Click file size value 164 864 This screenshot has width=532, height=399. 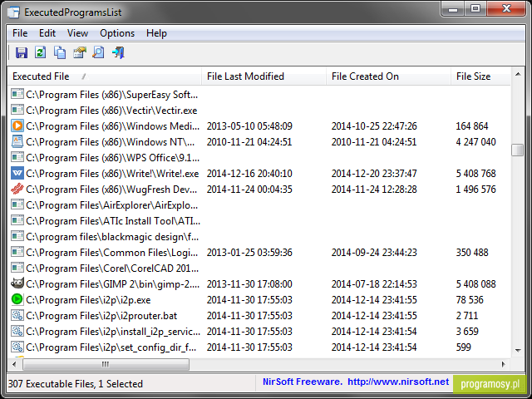pos(472,126)
